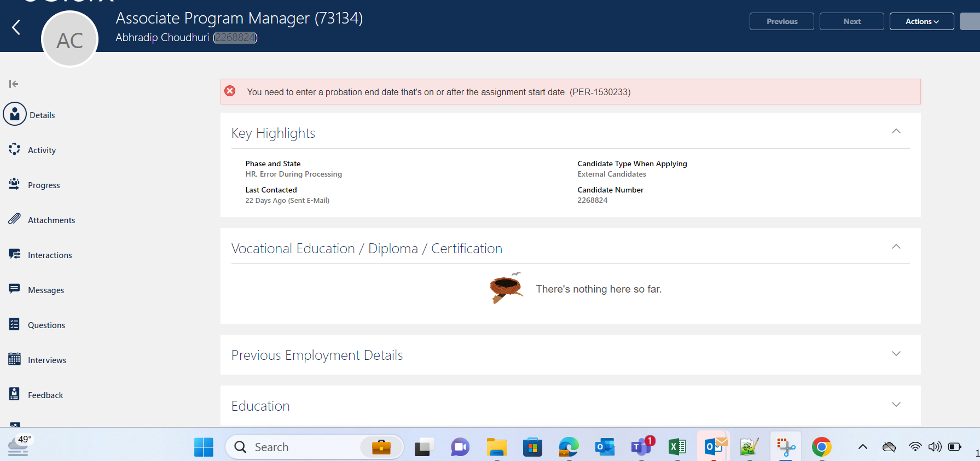Viewport: 980px width, 461px height.
Task: Click the red error icon in the alert
Action: coord(230,91)
